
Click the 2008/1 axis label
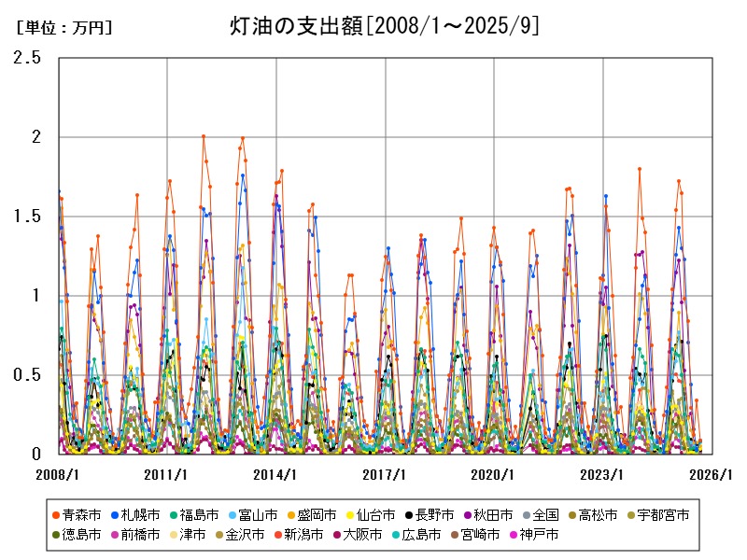[x=58, y=474]
